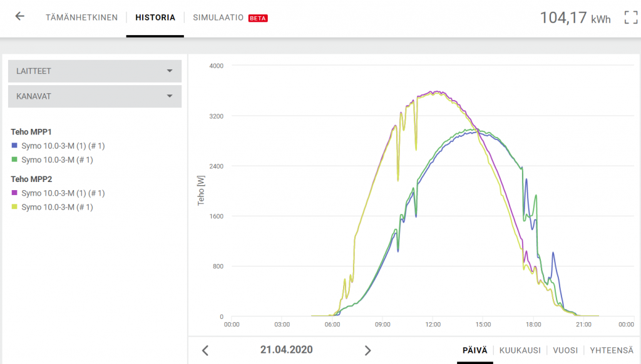Viewport: 641px width, 364px height.
Task: Click the back arrow icon
Action: click(20, 17)
